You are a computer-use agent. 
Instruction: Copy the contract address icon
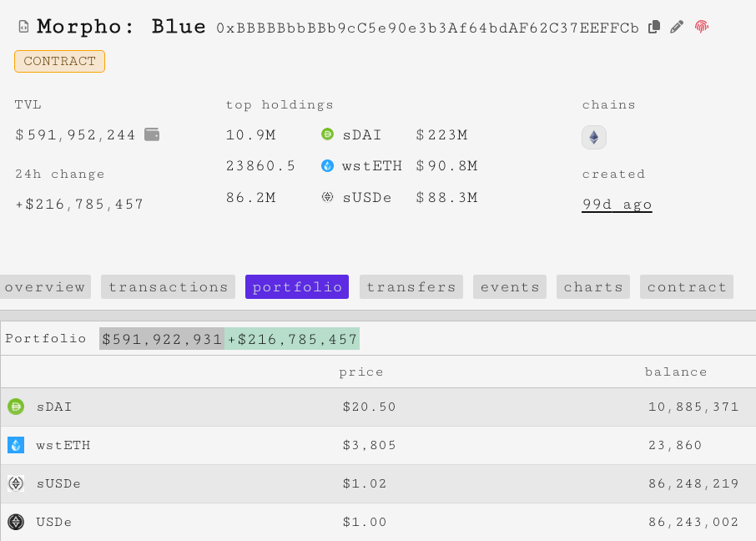654,27
